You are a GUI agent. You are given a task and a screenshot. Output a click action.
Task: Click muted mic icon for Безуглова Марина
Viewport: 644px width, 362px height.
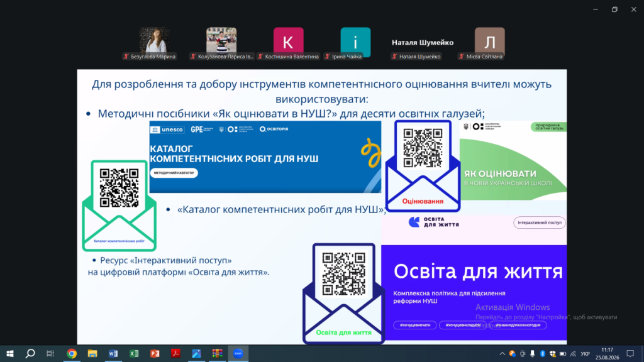pyautogui.click(x=126, y=57)
